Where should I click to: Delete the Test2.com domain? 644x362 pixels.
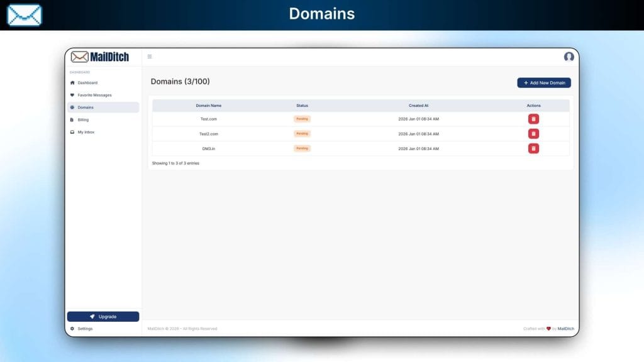click(533, 133)
